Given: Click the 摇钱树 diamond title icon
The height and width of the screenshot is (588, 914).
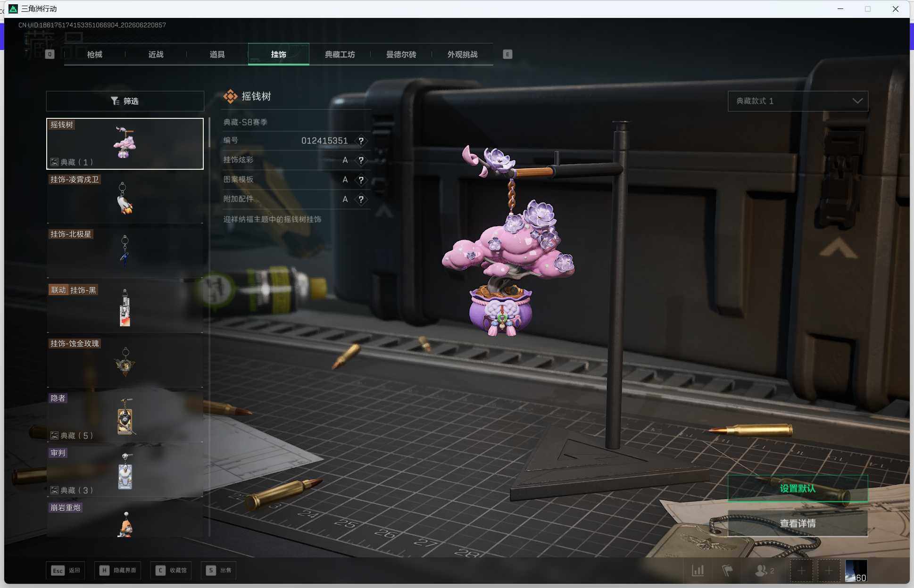Looking at the screenshot, I should point(231,96).
